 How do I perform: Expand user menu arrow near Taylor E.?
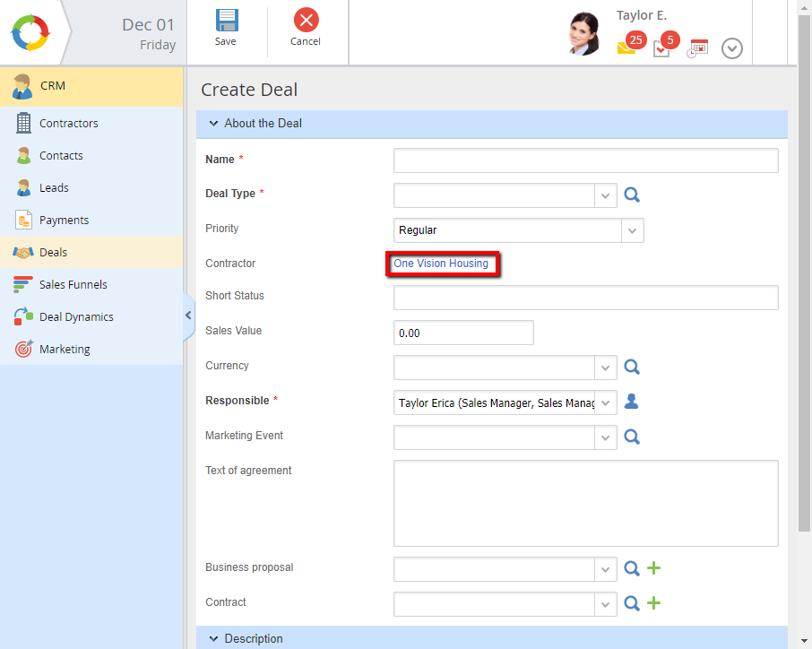(732, 48)
